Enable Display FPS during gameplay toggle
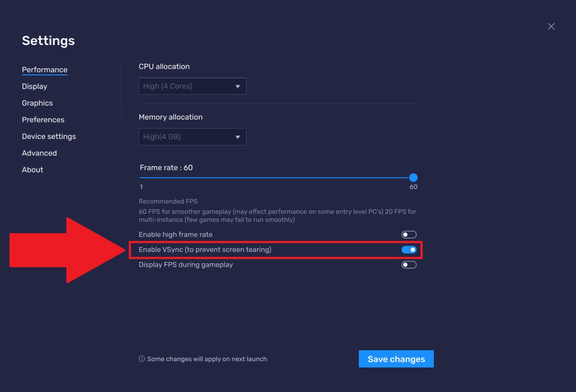 click(x=409, y=265)
